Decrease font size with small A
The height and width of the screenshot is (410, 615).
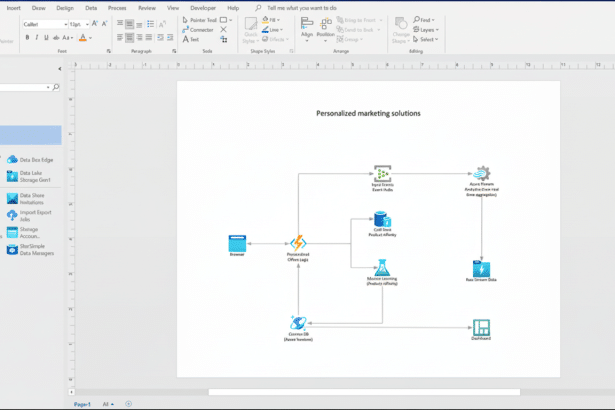tap(105, 24)
